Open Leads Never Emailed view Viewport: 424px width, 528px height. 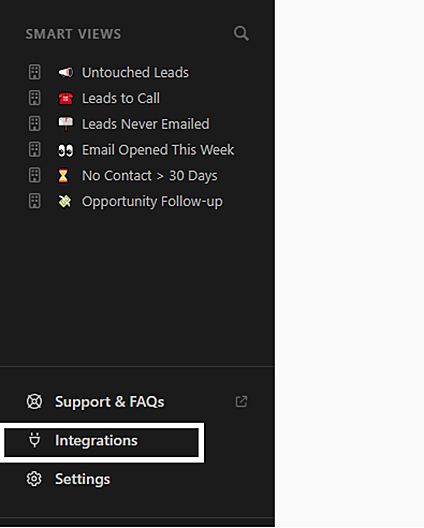click(145, 124)
